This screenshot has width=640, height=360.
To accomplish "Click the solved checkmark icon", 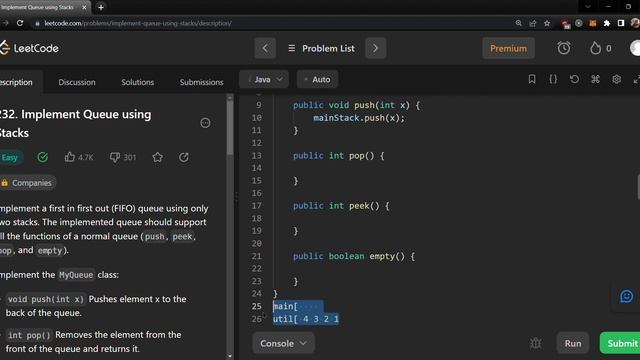I will pyautogui.click(x=42, y=157).
